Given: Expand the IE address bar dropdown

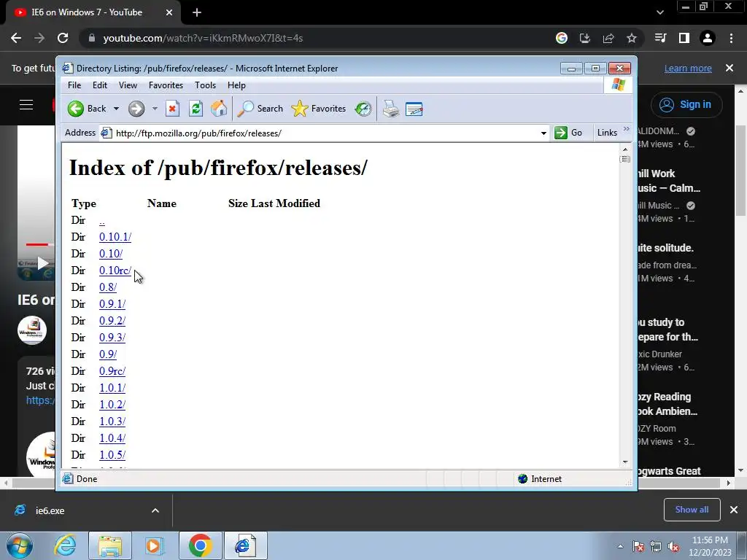Looking at the screenshot, I should click(x=543, y=133).
